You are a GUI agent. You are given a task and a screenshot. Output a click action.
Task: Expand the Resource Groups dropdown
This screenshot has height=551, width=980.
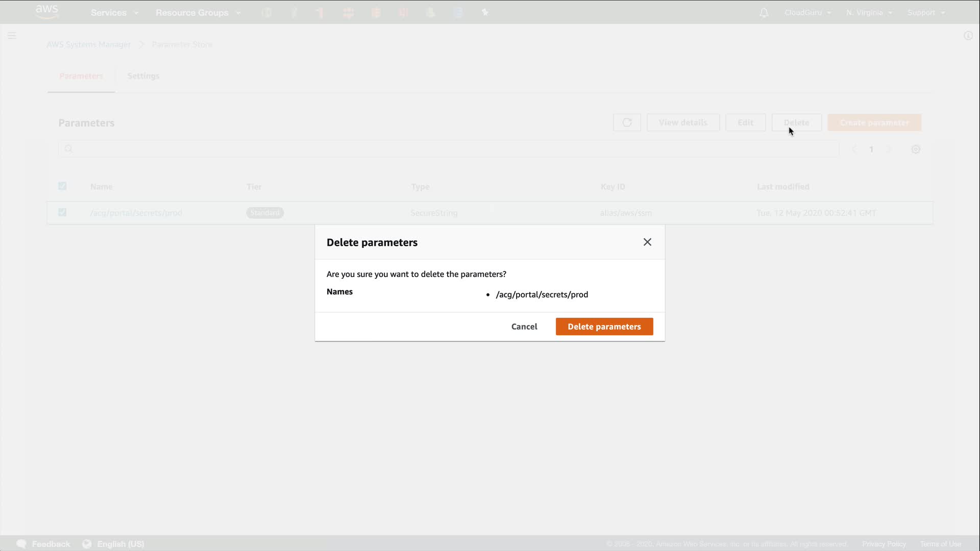[198, 13]
